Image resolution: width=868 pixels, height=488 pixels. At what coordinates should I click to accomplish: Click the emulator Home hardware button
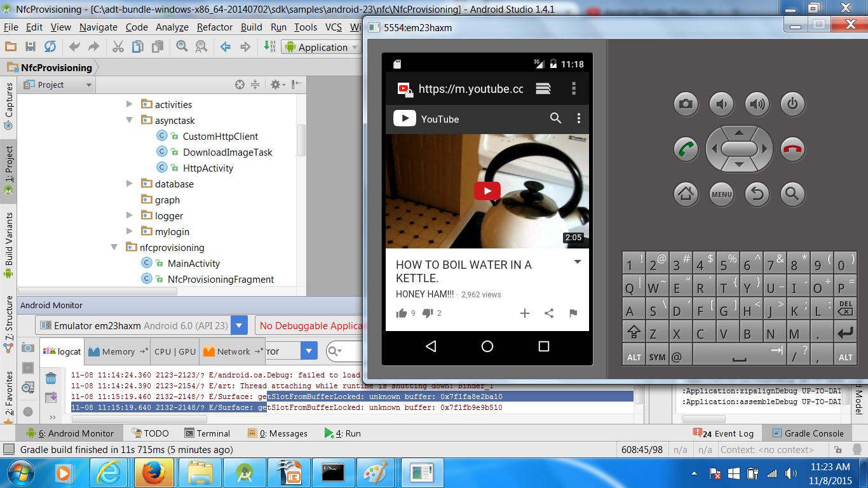pyautogui.click(x=686, y=194)
